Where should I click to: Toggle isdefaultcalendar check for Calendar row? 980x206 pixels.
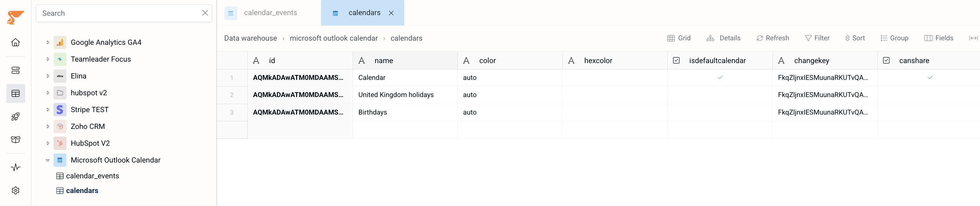tap(720, 78)
